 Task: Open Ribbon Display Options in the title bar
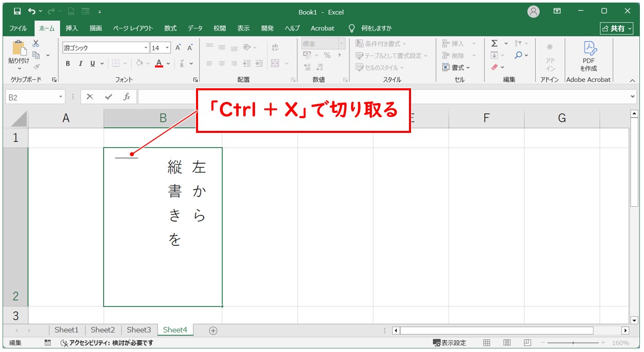[x=557, y=11]
